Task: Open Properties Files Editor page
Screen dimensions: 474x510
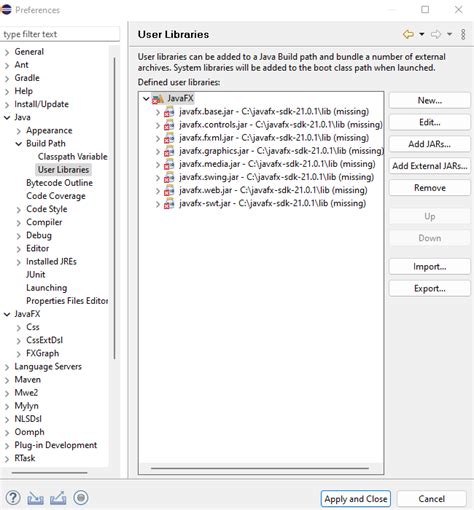Action: 67,301
